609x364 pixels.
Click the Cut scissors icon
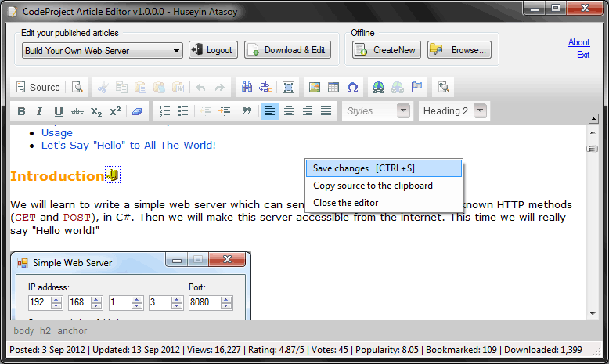tap(103, 87)
